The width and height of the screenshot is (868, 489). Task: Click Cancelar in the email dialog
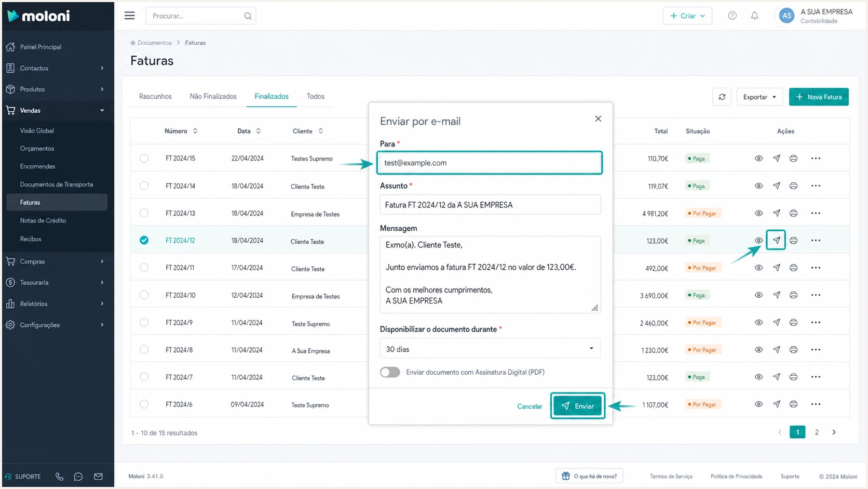pos(530,406)
